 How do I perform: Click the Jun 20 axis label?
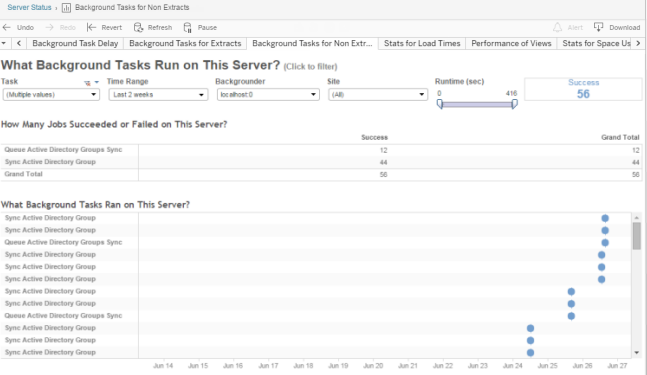coord(373,366)
